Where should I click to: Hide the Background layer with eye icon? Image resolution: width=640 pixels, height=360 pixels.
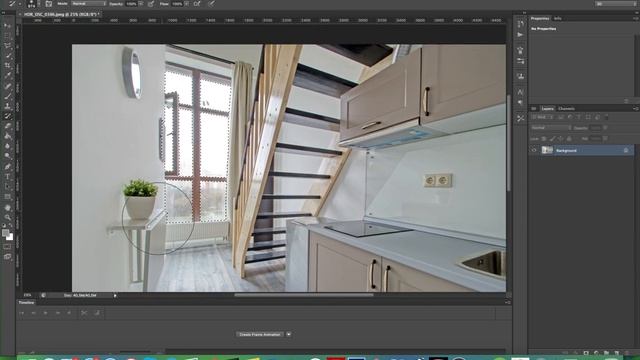pyautogui.click(x=533, y=150)
